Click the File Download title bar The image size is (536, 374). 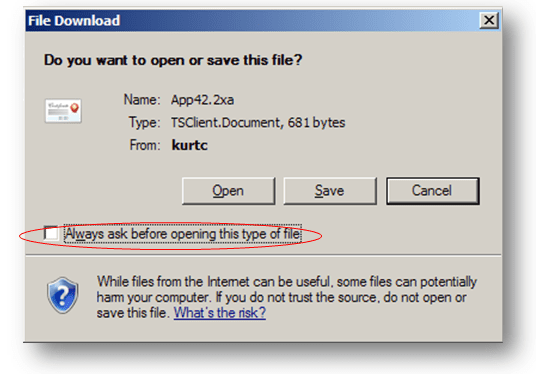(253, 21)
